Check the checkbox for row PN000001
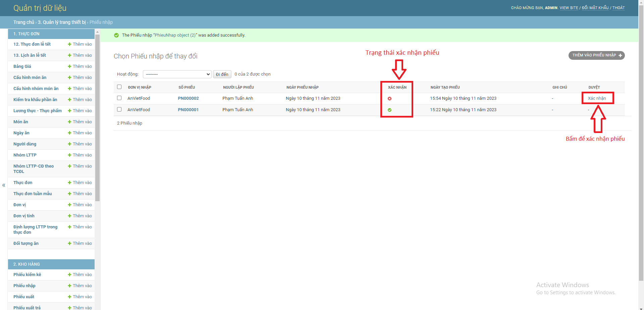 (119, 109)
